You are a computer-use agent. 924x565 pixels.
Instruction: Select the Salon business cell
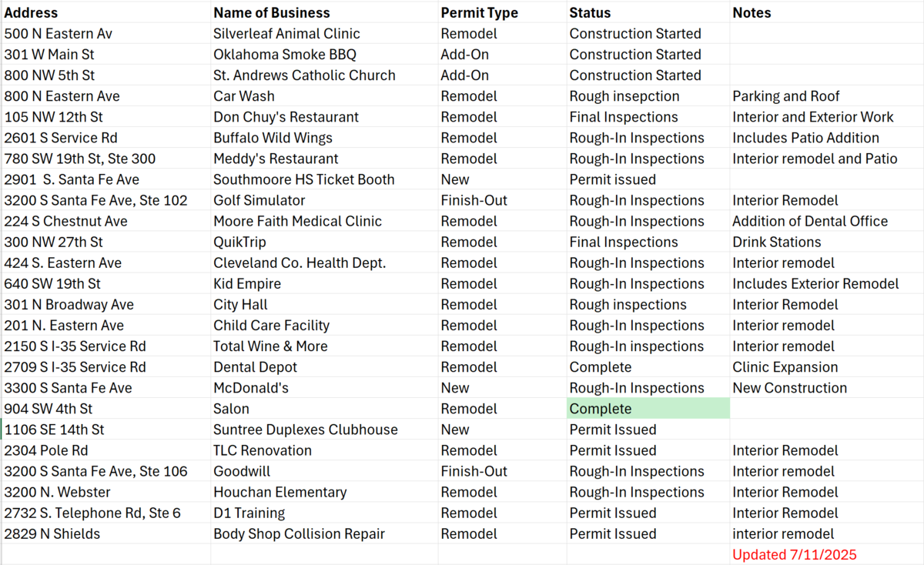(324, 409)
